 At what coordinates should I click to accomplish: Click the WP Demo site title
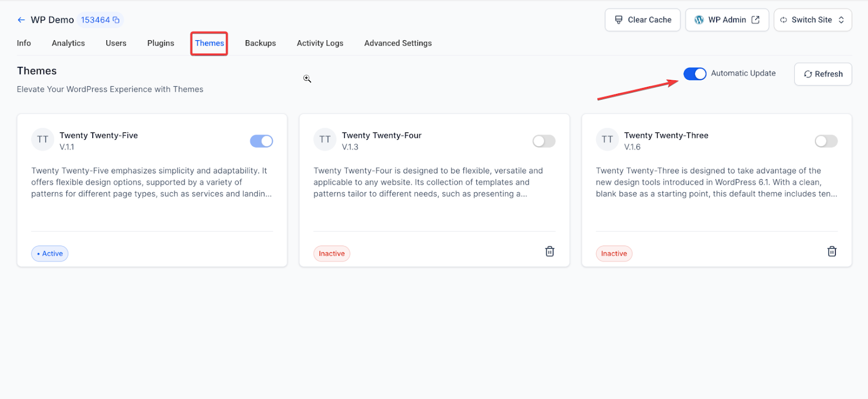click(52, 20)
